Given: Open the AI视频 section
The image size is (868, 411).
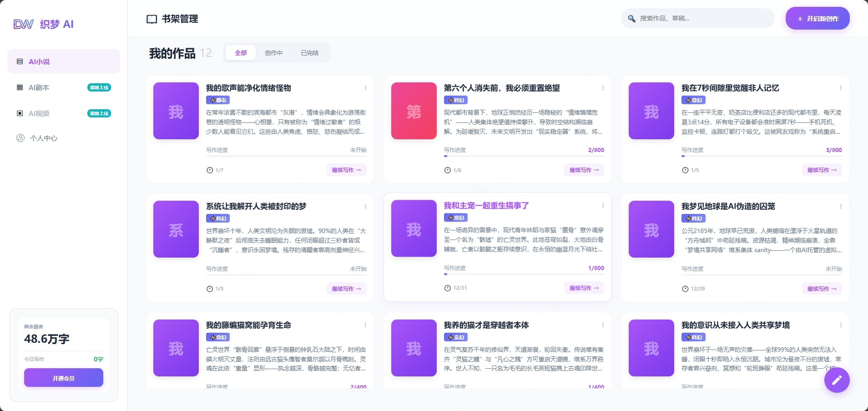Looking at the screenshot, I should [39, 113].
